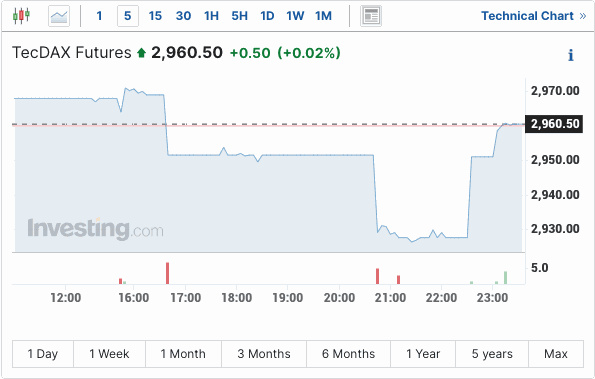Switch to candlestick chart icon
Screen dimensions: 595x379
tap(21, 16)
